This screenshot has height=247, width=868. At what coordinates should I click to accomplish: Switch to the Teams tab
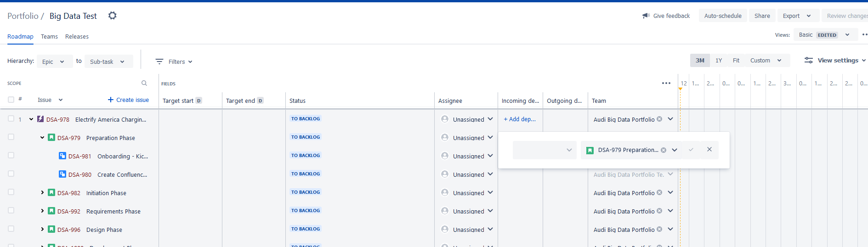pyautogui.click(x=49, y=36)
